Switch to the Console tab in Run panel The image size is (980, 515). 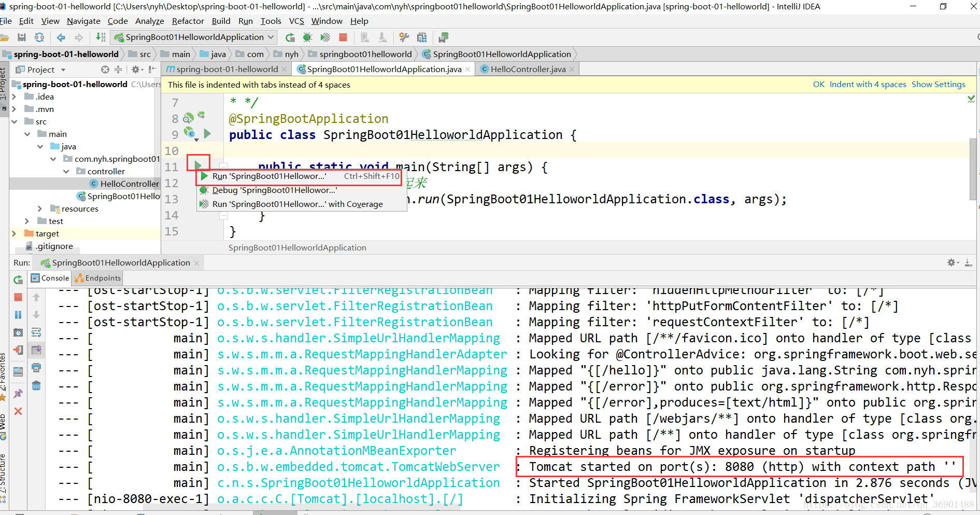[50, 278]
